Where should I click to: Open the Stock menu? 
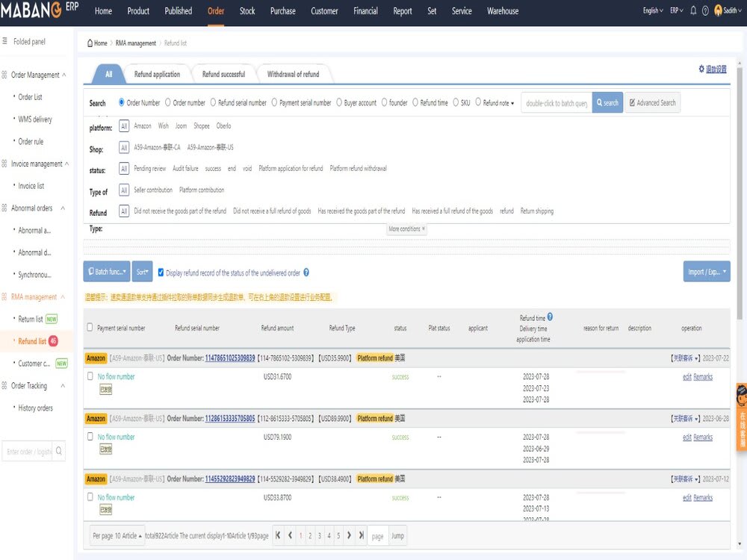pyautogui.click(x=247, y=11)
